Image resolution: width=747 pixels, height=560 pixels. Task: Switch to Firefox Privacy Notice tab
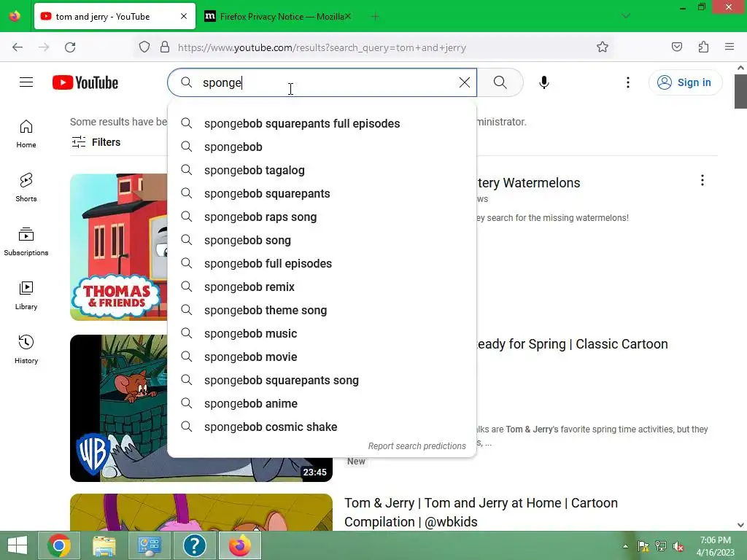pyautogui.click(x=277, y=17)
